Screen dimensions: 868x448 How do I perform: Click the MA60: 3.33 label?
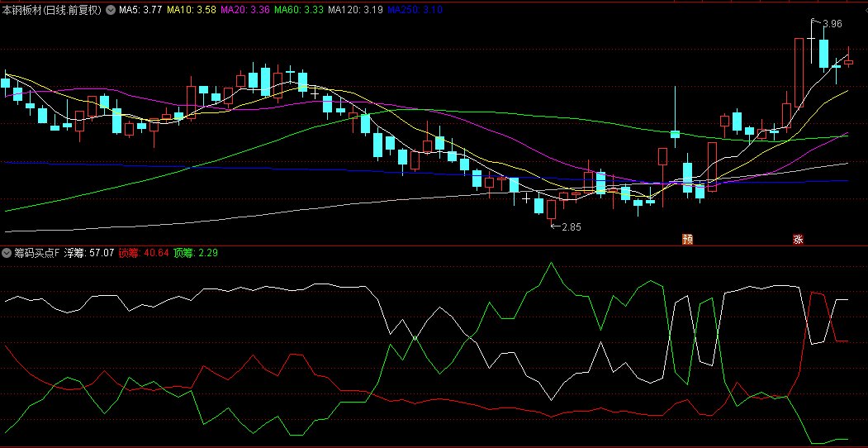(x=298, y=9)
